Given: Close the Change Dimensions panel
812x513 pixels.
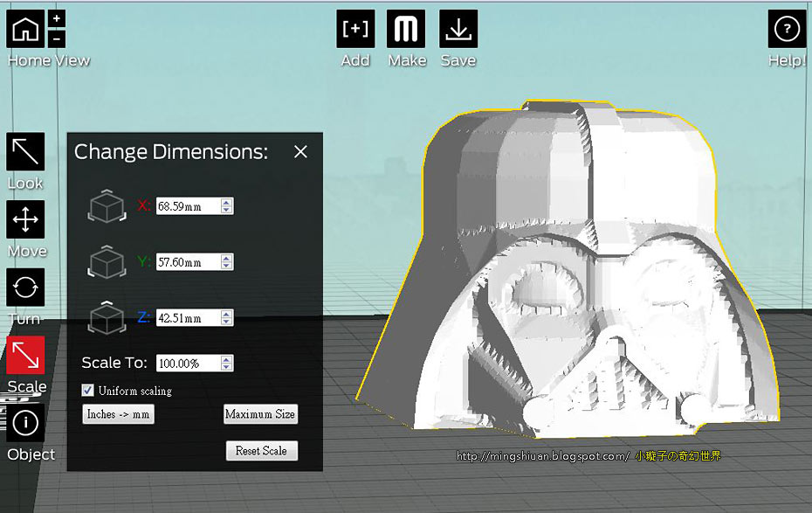Looking at the screenshot, I should [300, 152].
